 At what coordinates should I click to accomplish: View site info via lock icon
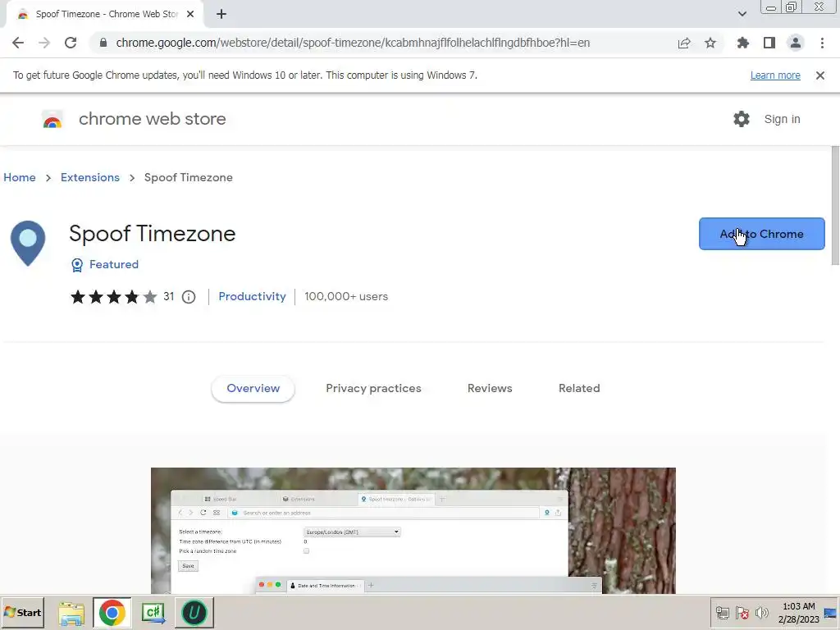coord(103,43)
